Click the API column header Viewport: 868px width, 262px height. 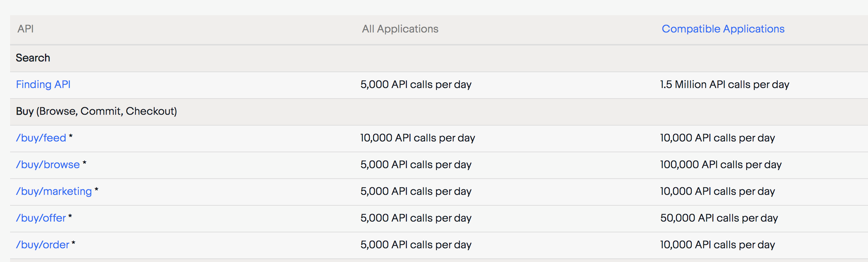pyautogui.click(x=26, y=29)
